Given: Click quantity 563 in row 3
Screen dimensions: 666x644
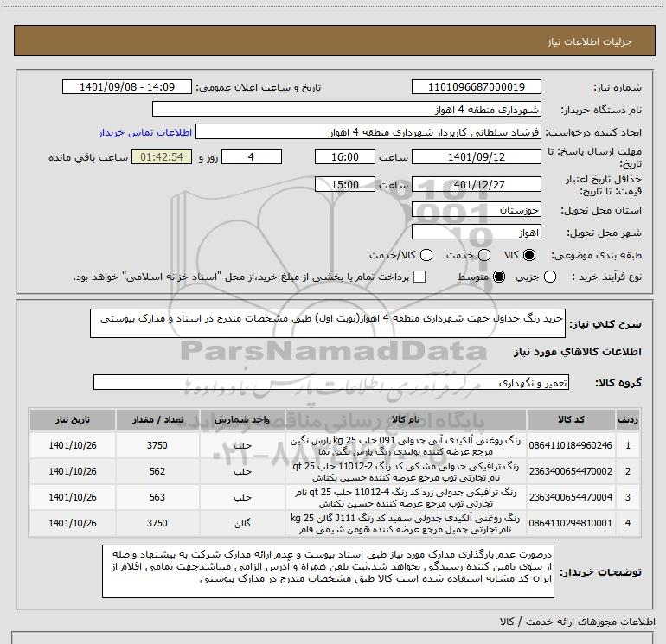Looking at the screenshot, I should click(x=157, y=497).
